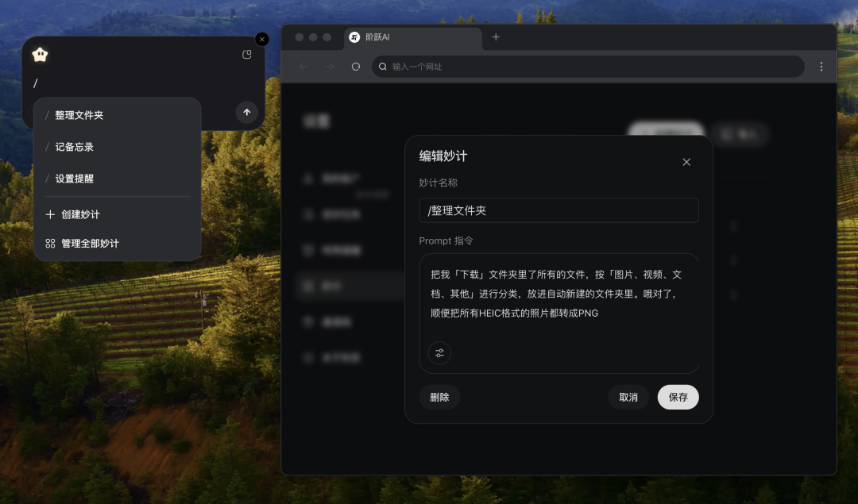Switch to the 阶跃AI browser tab
858x504 pixels.
[x=413, y=37]
